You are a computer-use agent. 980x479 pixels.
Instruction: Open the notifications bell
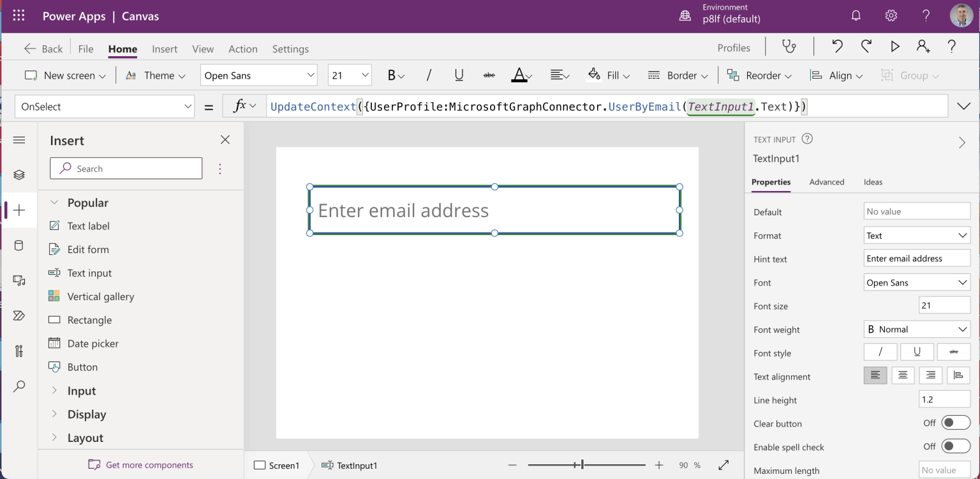(x=856, y=16)
